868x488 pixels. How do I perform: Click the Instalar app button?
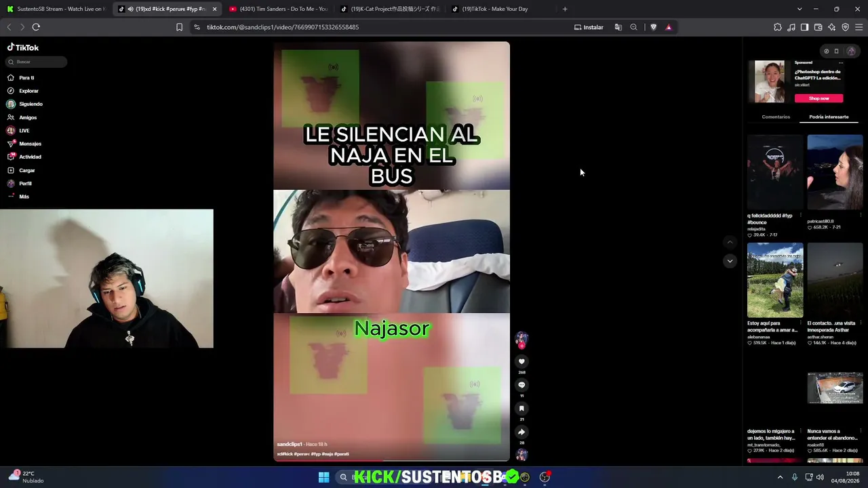(x=589, y=27)
